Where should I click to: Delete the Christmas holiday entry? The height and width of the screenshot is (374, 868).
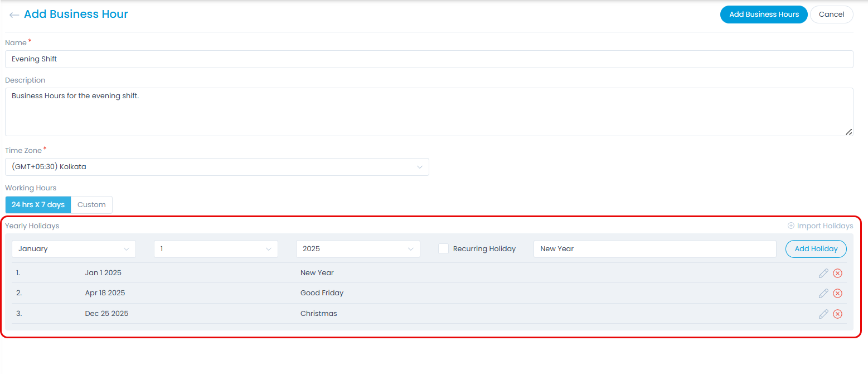[837, 313]
